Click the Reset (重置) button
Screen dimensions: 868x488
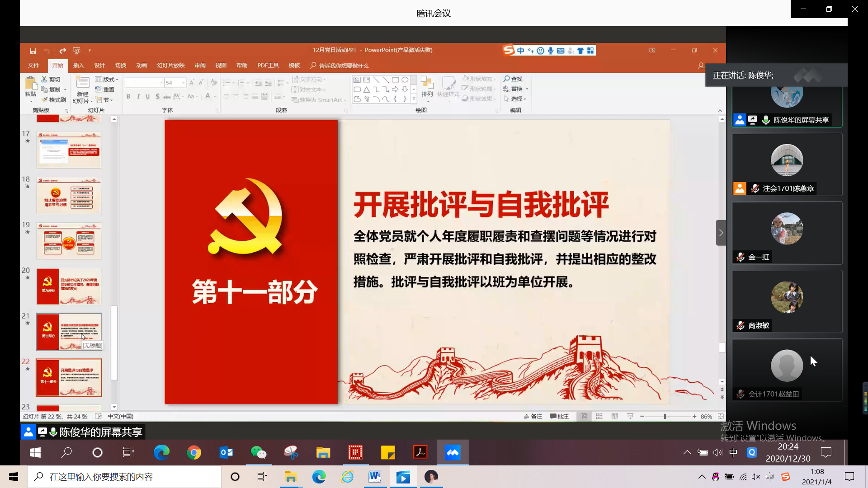pyautogui.click(x=105, y=89)
